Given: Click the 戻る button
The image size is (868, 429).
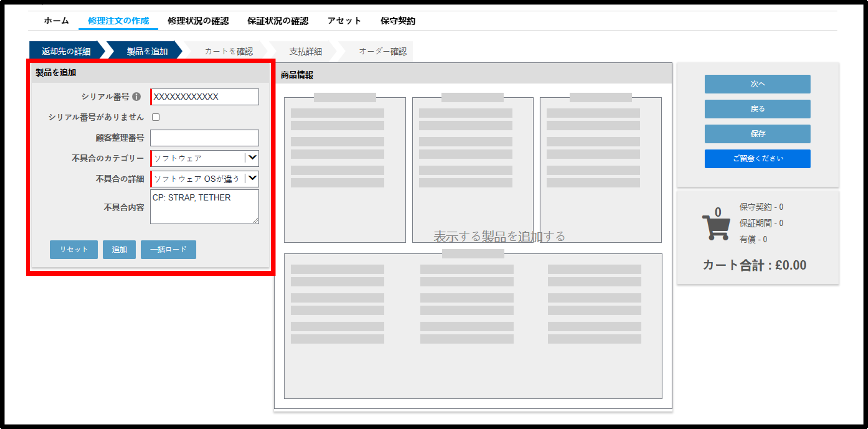Looking at the screenshot, I should tap(757, 109).
